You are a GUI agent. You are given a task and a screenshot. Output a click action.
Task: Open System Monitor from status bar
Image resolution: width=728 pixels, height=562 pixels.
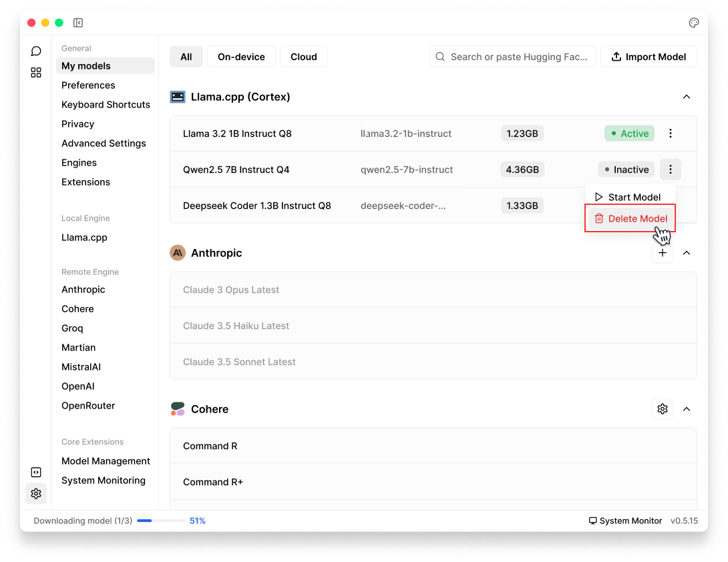click(625, 521)
